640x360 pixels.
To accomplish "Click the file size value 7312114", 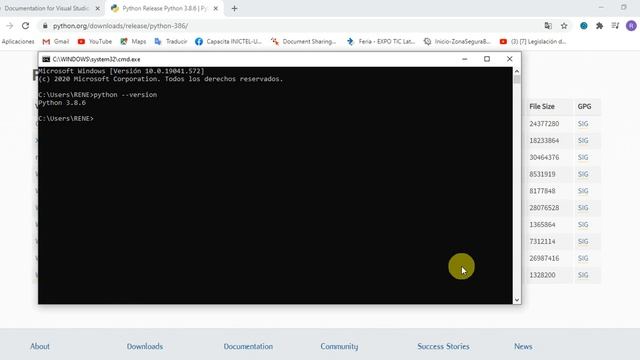I will 542,242.
